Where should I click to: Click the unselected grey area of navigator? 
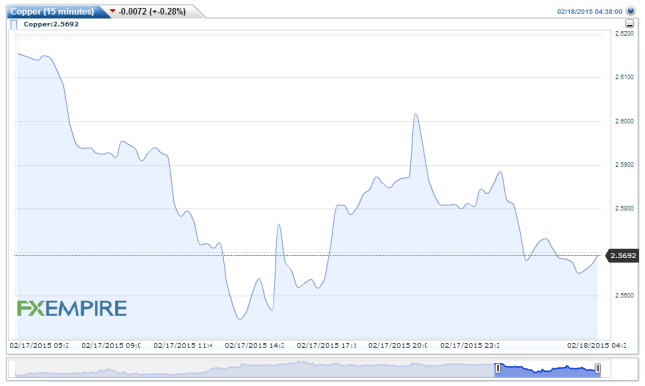(x=255, y=369)
